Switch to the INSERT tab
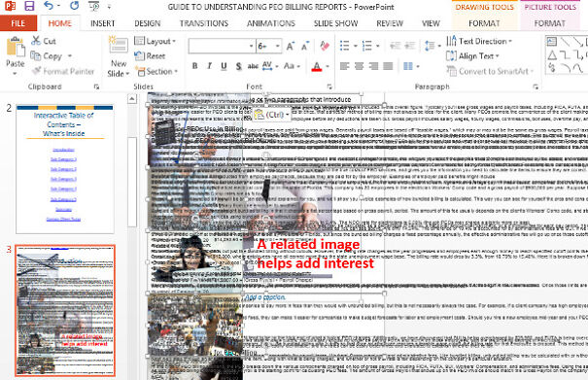 pyautogui.click(x=102, y=23)
